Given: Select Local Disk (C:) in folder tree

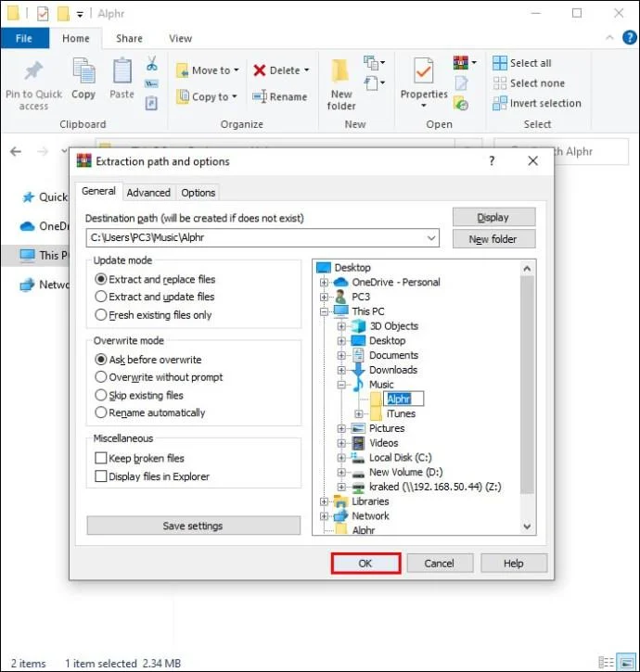Looking at the screenshot, I should pyautogui.click(x=400, y=458).
